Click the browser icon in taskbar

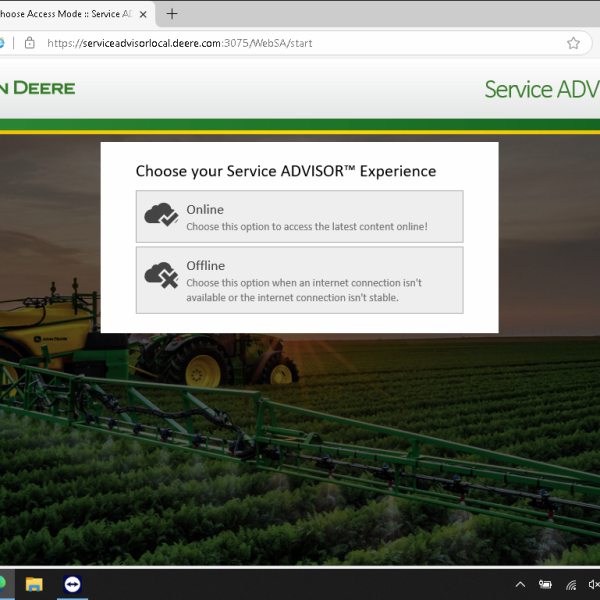coord(5,585)
